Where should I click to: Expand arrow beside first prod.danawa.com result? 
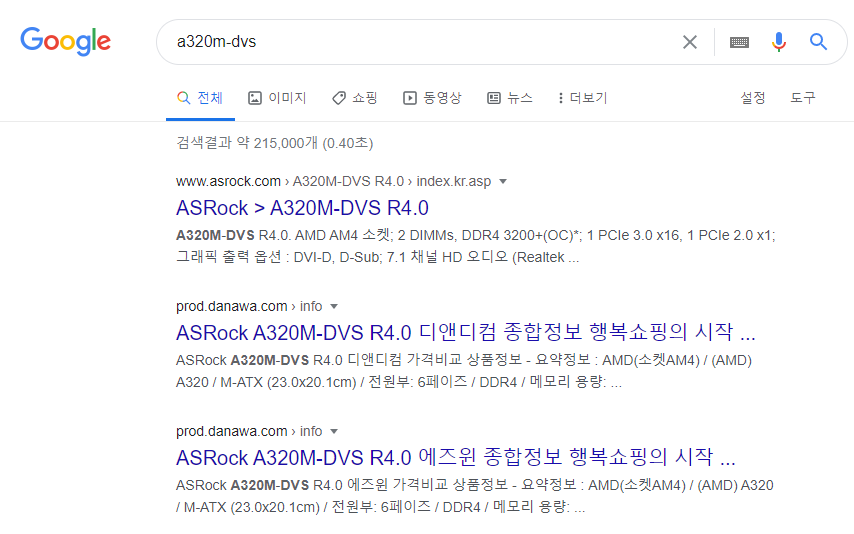point(334,307)
